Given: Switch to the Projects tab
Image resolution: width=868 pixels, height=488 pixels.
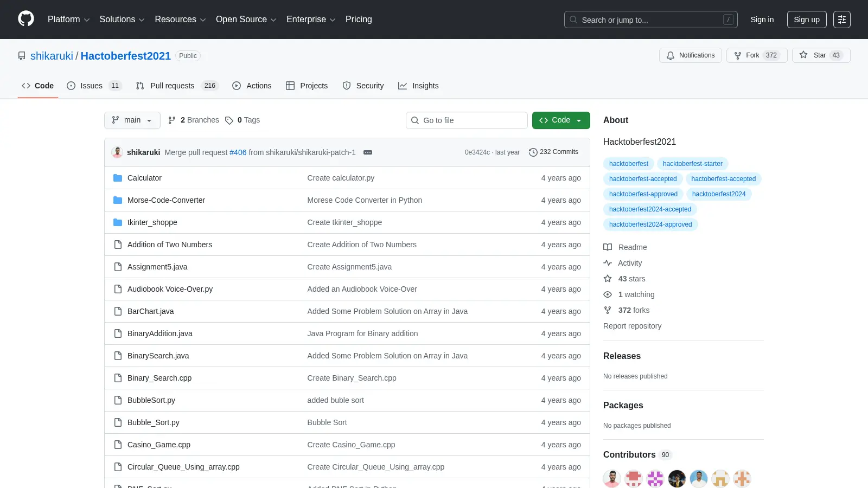Looking at the screenshot, I should [307, 86].
